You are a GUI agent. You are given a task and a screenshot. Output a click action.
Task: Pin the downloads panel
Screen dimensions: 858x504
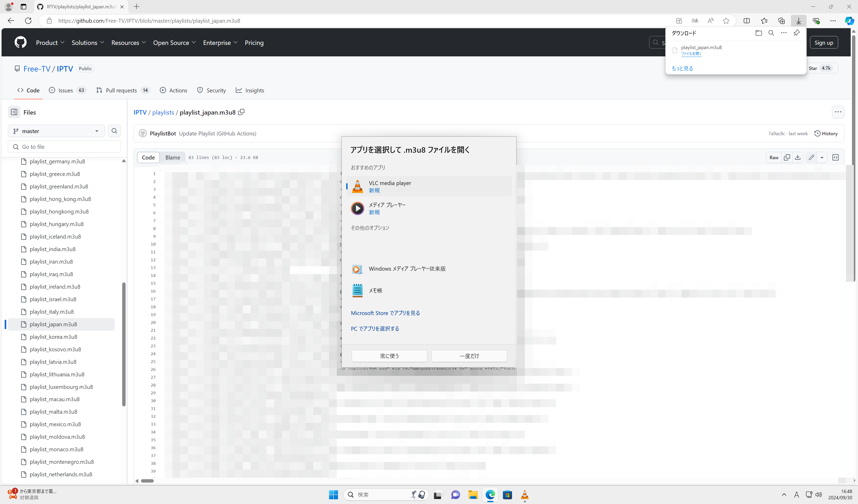click(x=796, y=33)
